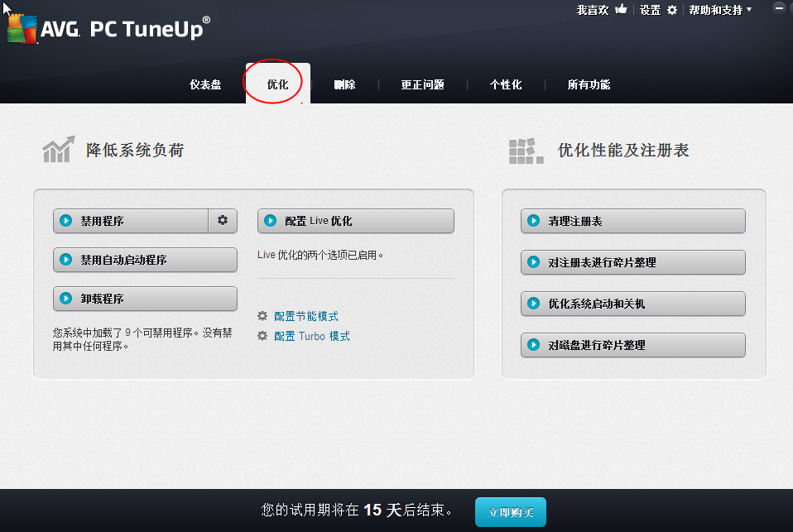Viewport: 793px width, 532px height.
Task: Click the Live 优化的两个选项已启用 status text
Action: (x=320, y=255)
